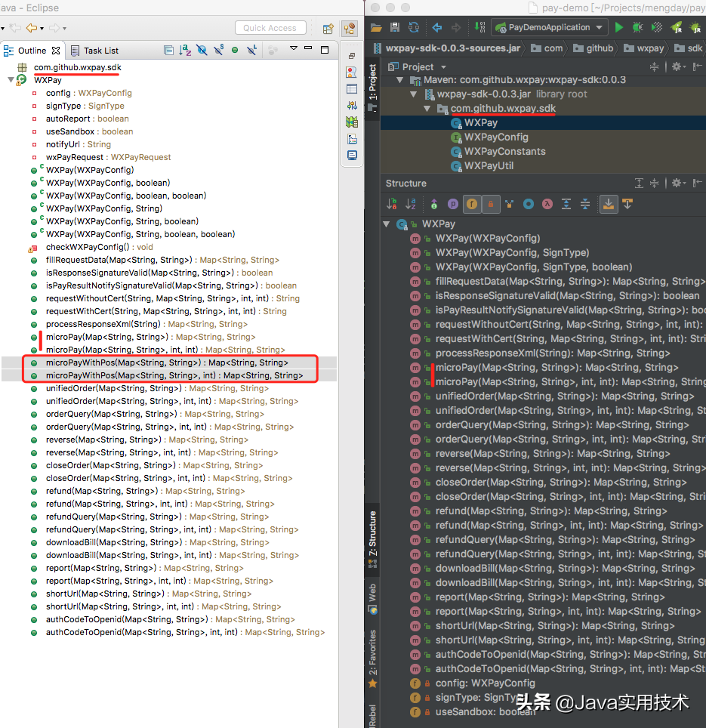This screenshot has width=706, height=728.
Task: Click Eclipse yellow Back arrow
Action: (31, 29)
